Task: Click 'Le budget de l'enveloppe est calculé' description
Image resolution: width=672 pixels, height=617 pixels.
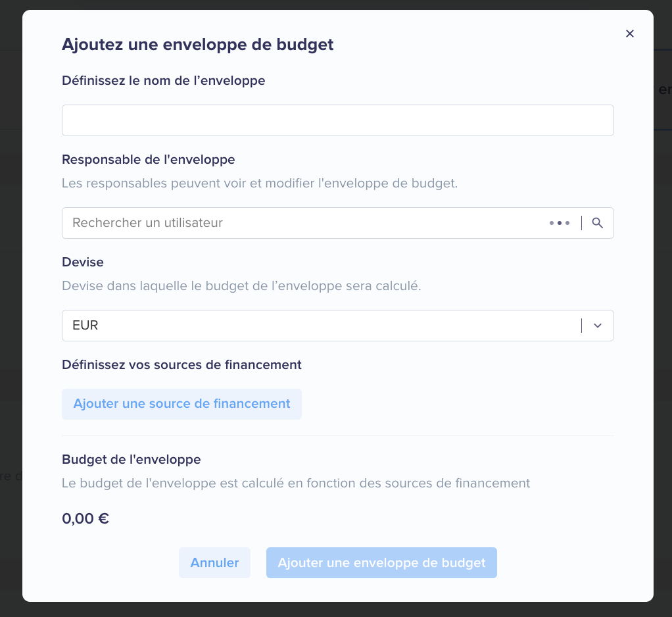Action: pyautogui.click(x=296, y=483)
